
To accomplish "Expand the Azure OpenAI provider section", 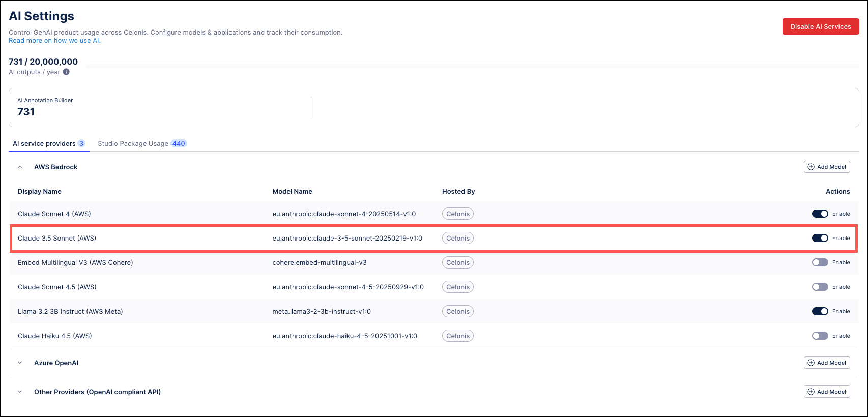I will click(x=20, y=363).
